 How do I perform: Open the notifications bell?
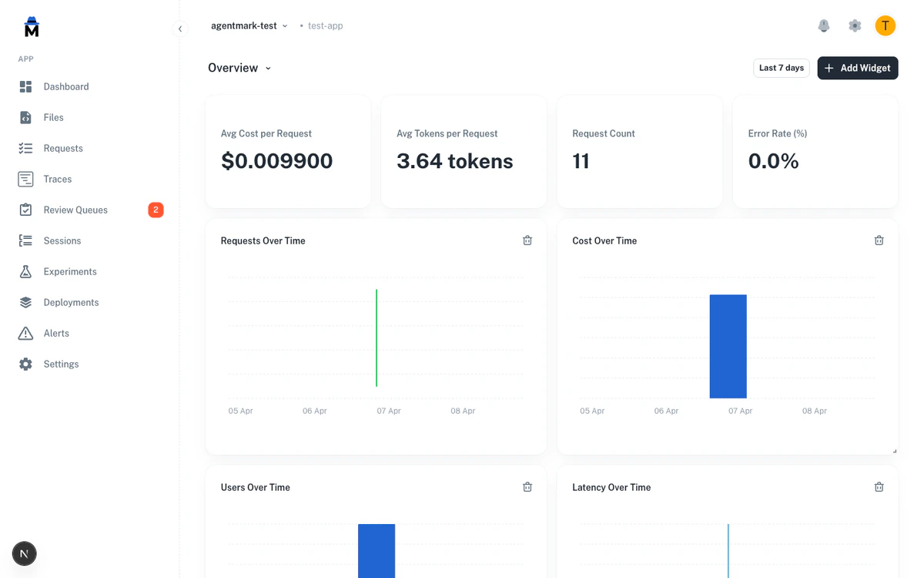tap(824, 25)
